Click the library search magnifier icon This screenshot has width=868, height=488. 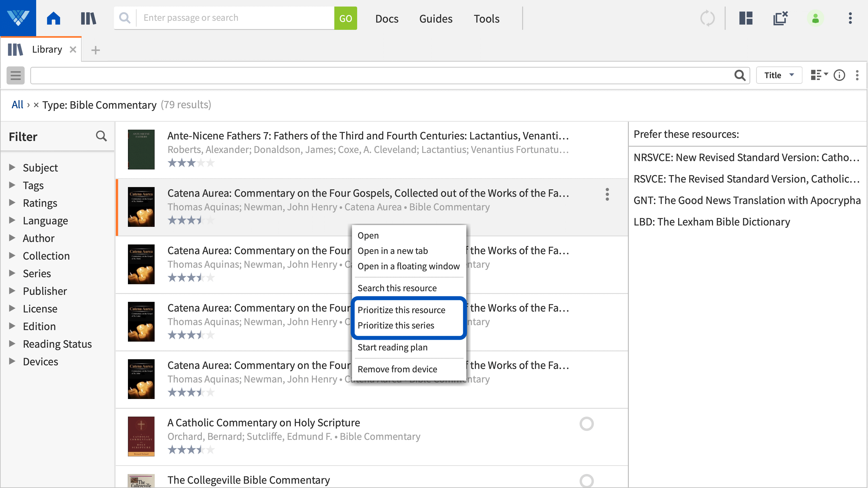[x=740, y=75]
